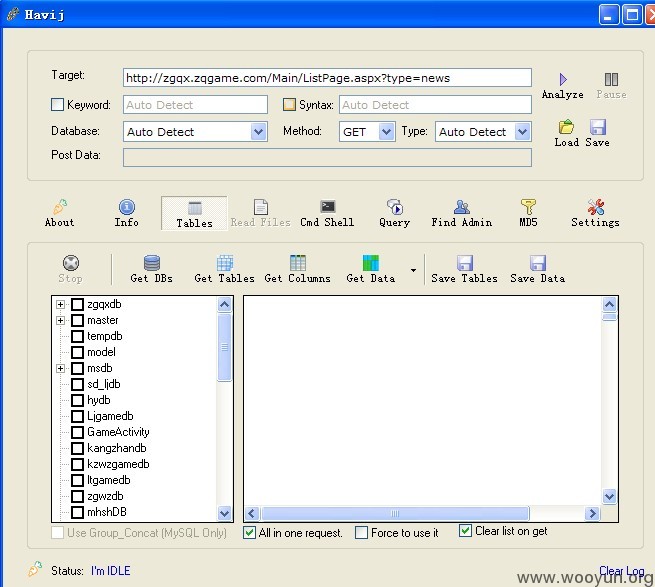
Task: Toggle Force to use it checkbox
Action: click(361, 533)
